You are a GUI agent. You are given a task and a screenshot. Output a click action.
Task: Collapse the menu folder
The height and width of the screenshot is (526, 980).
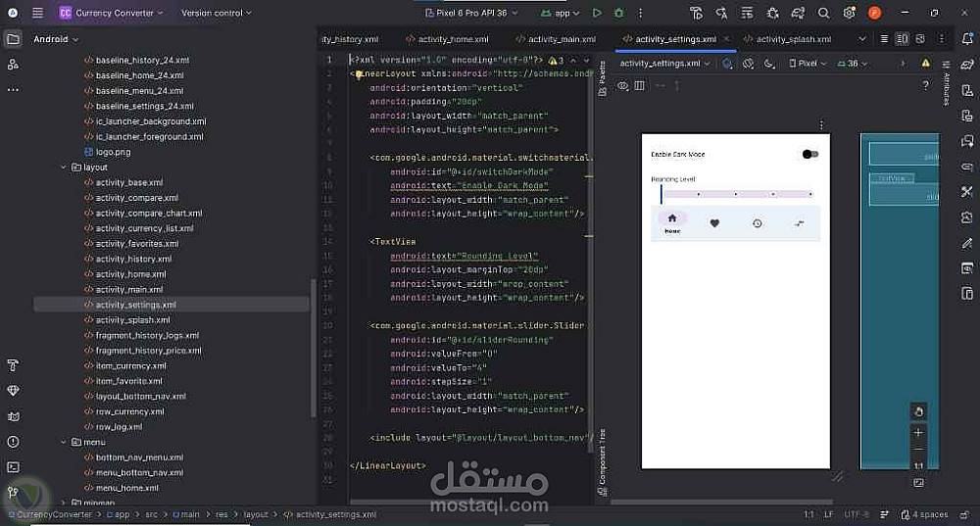63,443
